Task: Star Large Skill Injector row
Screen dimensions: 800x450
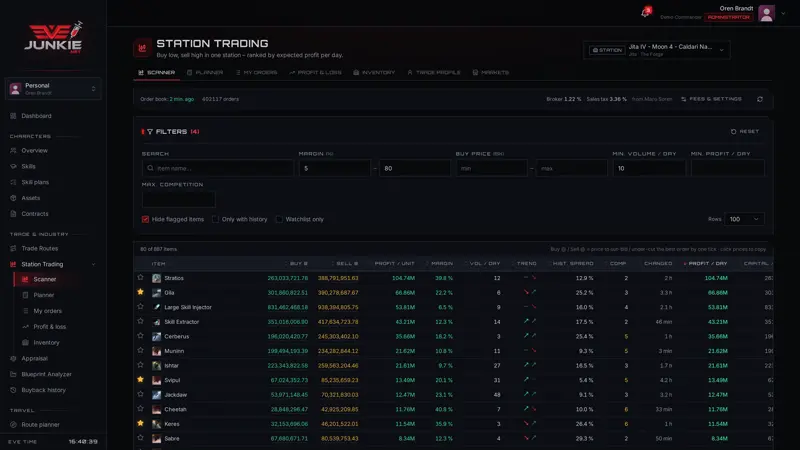Action: coord(140,307)
